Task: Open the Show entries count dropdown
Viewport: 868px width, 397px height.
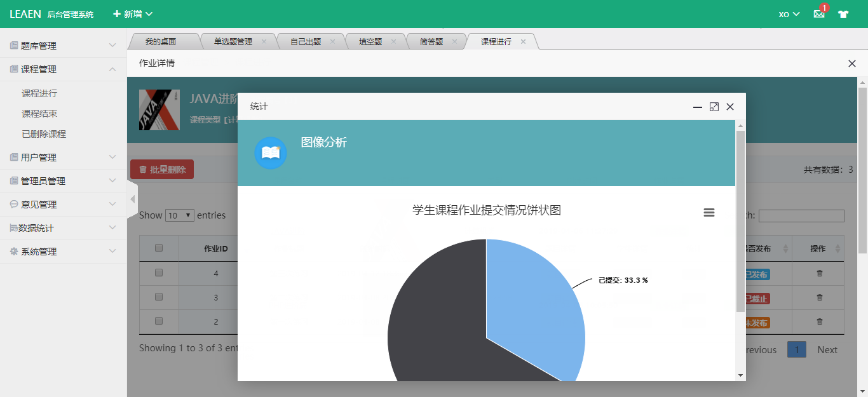Action: coord(180,215)
